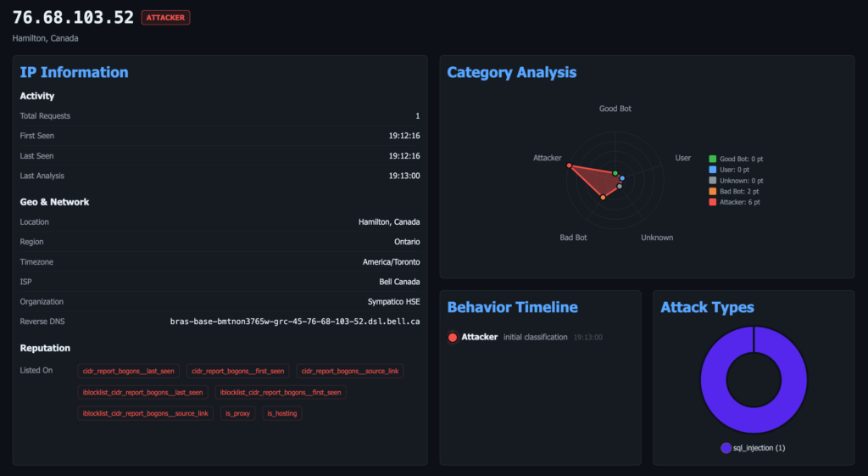Viewport: 868px width, 476px height.
Task: Click the red ATTACKER badge beside IP address
Action: coord(165,17)
